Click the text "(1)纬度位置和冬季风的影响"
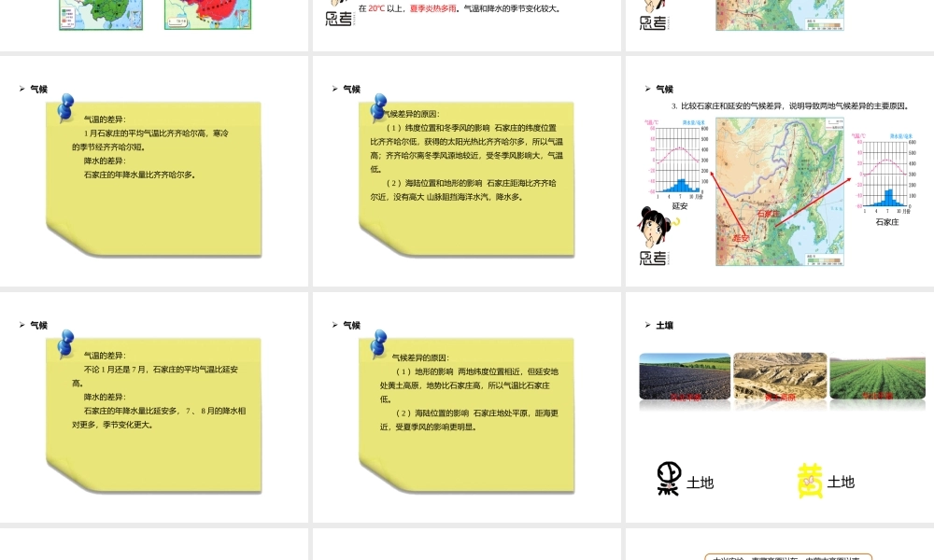 point(438,128)
